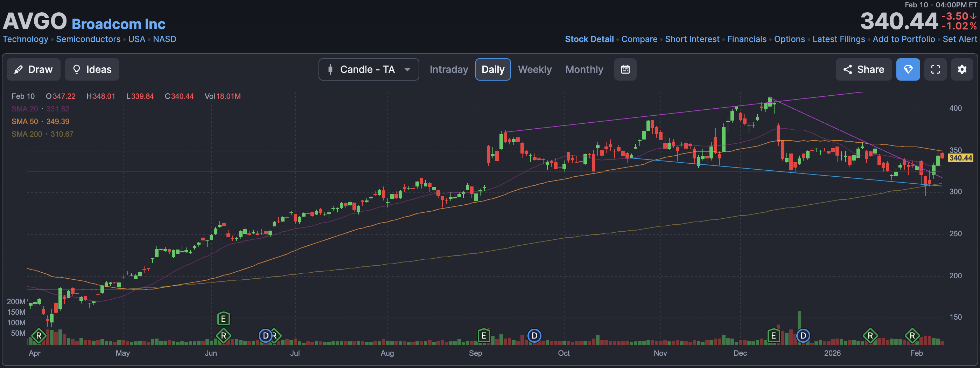Viewport: 980px width, 368px height.
Task: Click Add to Portfolio
Action: pyautogui.click(x=904, y=39)
